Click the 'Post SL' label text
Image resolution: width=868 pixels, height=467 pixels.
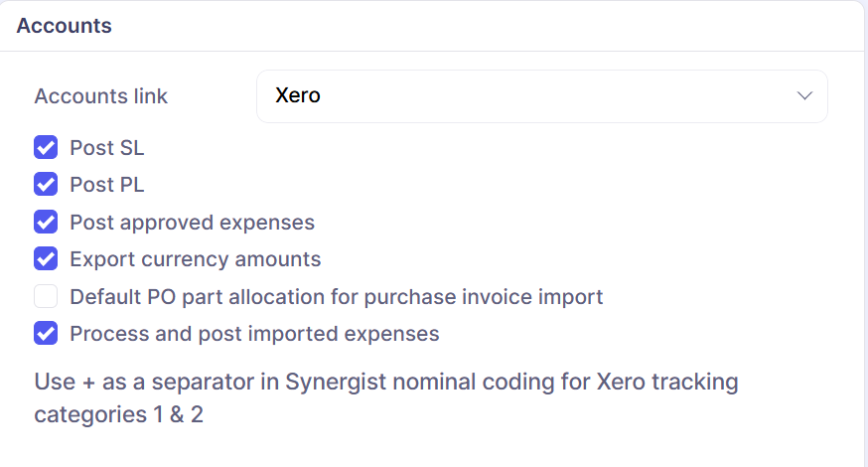(106, 148)
